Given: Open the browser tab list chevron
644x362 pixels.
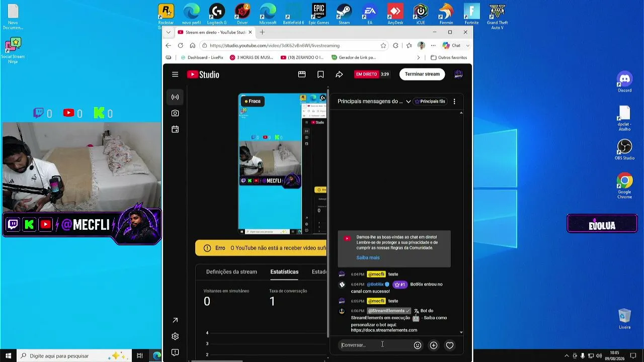Looking at the screenshot, I should point(169,32).
